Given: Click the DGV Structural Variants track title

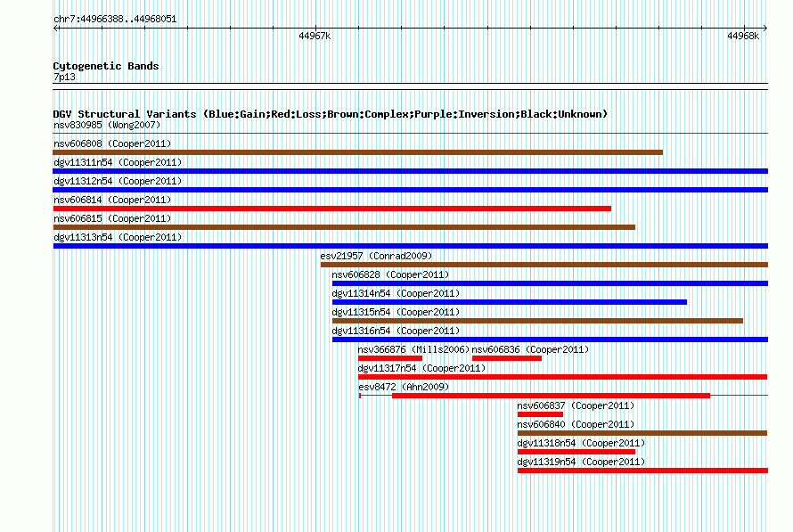Looking at the screenshot, I should [331, 114].
